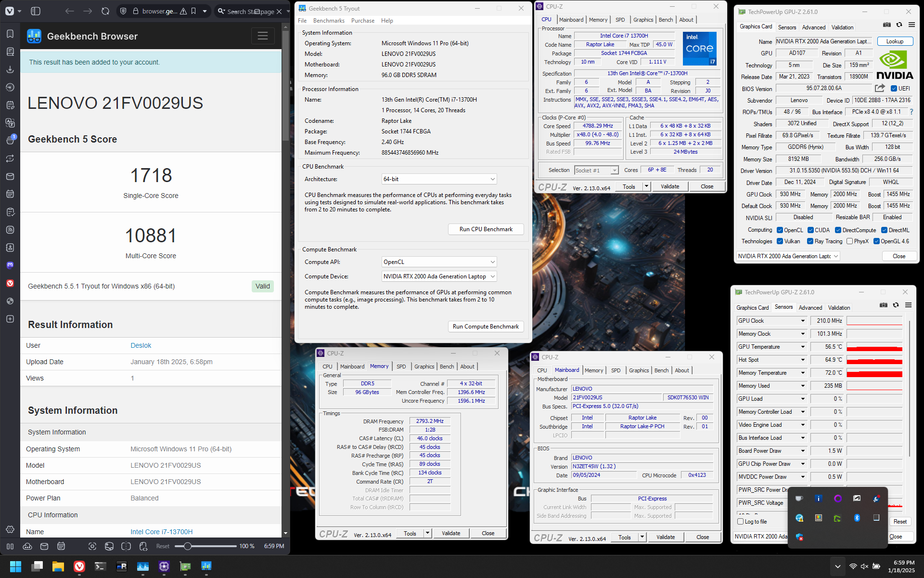This screenshot has height=578, width=924.
Task: Click the Lookup button in GPU-Z
Action: tap(895, 41)
